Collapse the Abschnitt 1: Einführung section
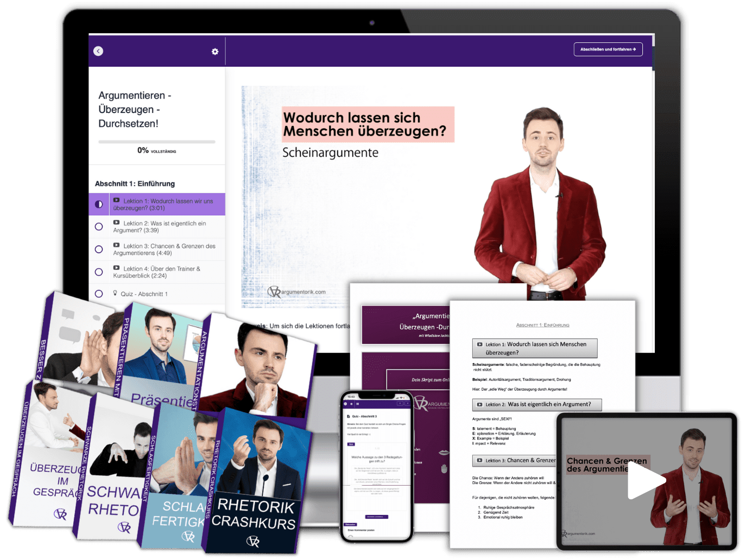The height and width of the screenshot is (560, 746). 135,184
